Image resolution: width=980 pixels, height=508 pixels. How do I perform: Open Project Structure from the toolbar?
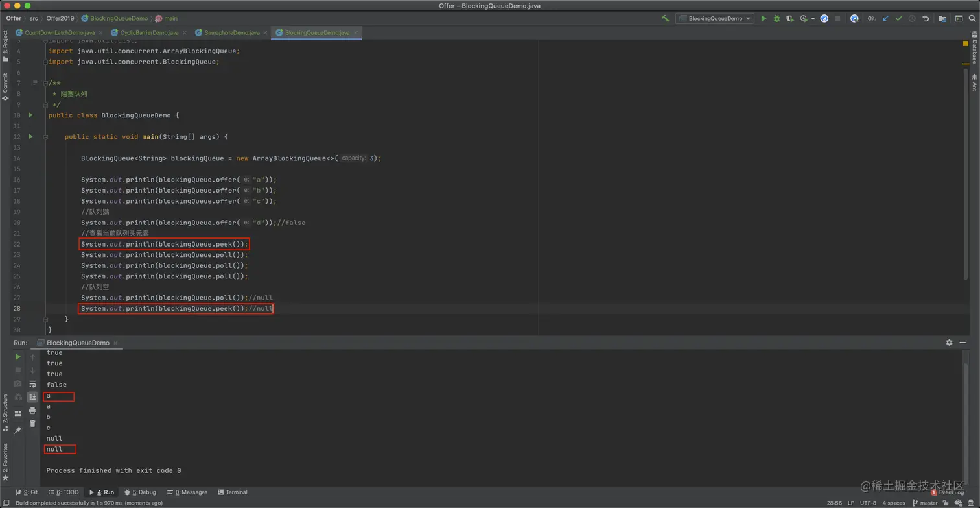coord(942,19)
